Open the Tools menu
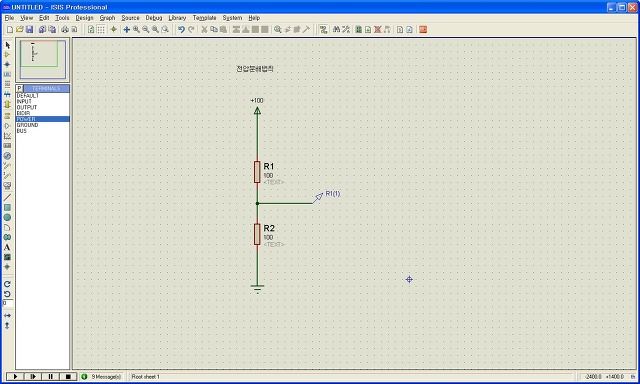Viewport: 640px width, 384px height. pos(62,18)
